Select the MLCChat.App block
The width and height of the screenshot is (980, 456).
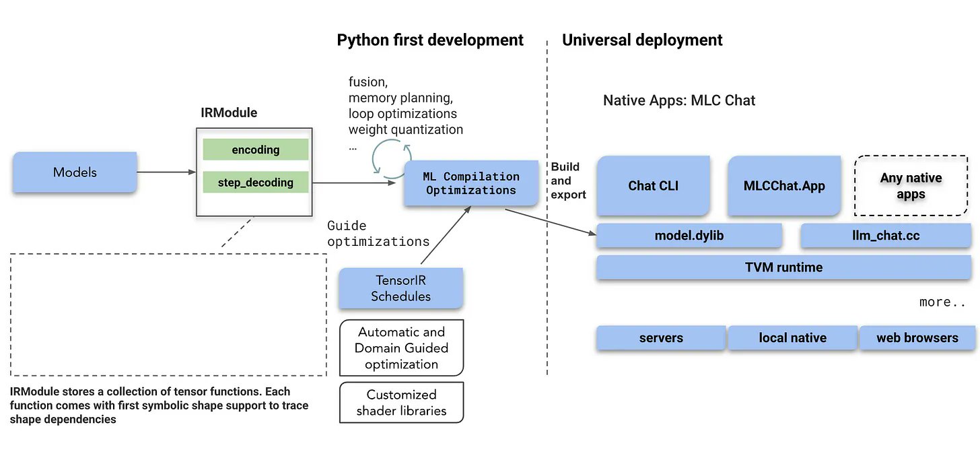(x=783, y=186)
